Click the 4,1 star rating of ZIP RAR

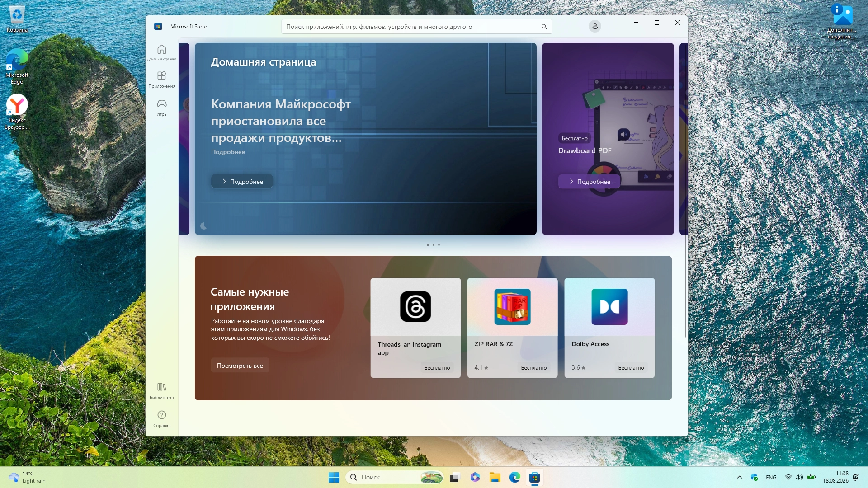coord(481,367)
